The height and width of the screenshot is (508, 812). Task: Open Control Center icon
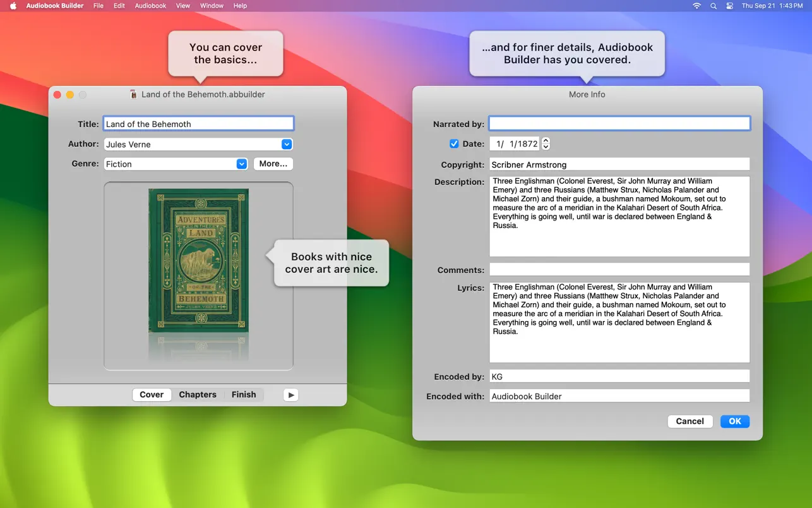click(729, 6)
